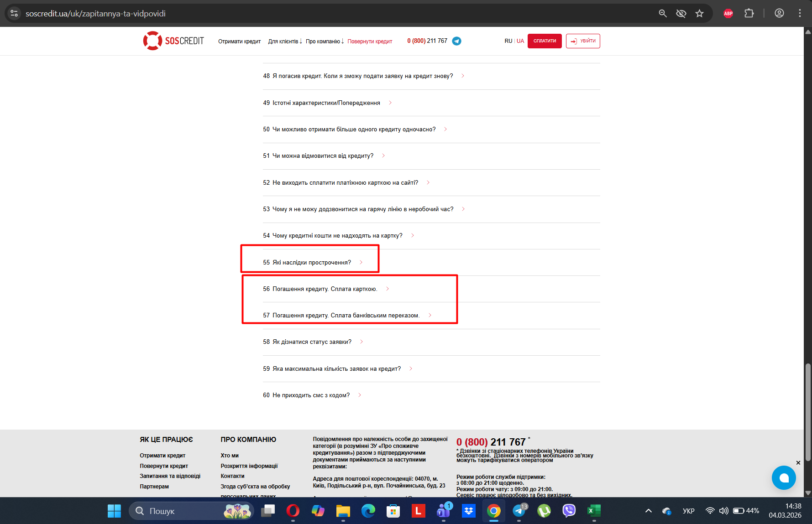View site information icon in address bar
Image resolution: width=812 pixels, height=524 pixels.
[x=14, y=14]
